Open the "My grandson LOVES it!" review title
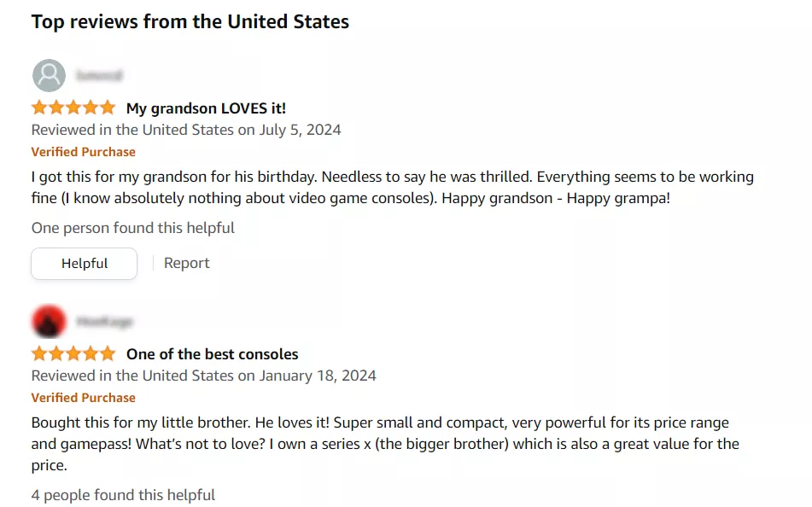The image size is (812, 507). 206,108
